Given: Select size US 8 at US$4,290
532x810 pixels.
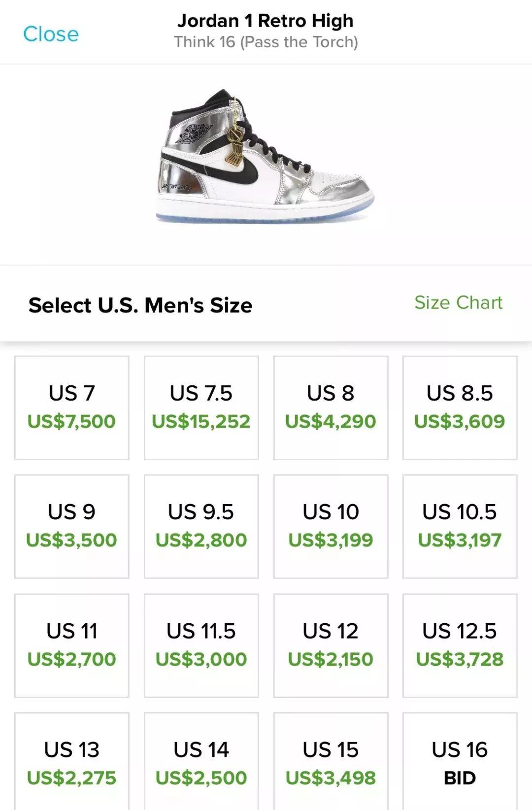Looking at the screenshot, I should [331, 408].
